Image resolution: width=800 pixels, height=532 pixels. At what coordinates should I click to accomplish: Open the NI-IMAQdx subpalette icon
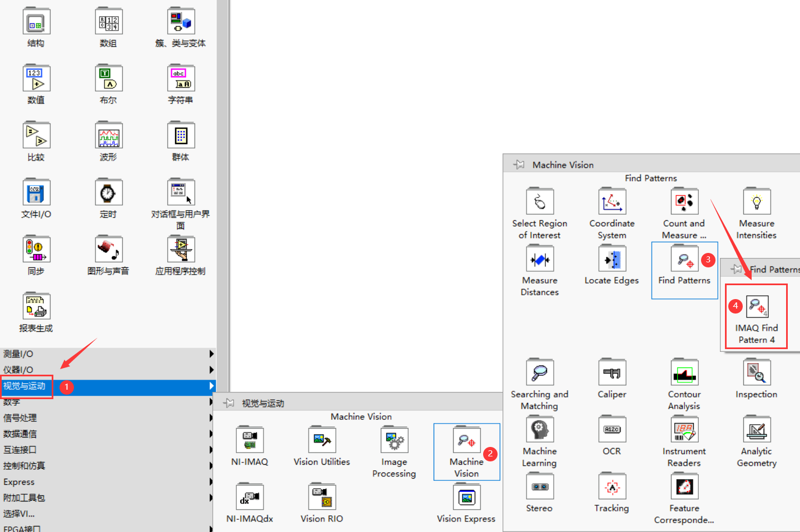250,497
